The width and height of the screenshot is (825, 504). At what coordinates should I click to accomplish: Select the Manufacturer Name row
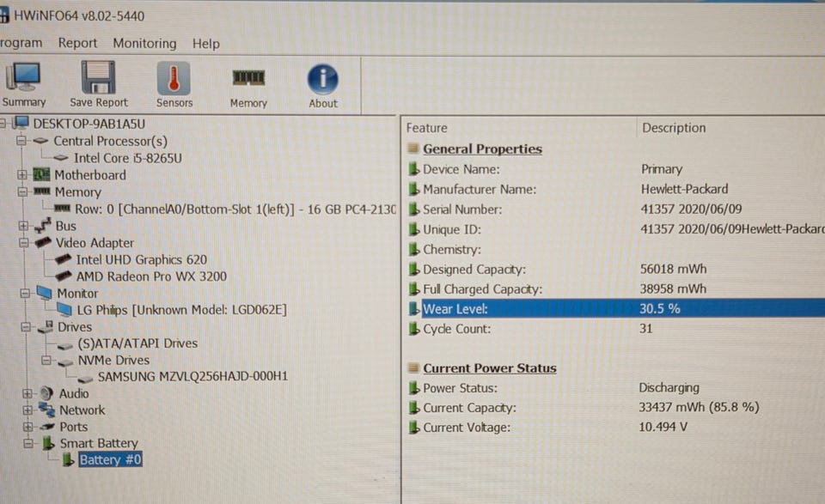point(616,189)
